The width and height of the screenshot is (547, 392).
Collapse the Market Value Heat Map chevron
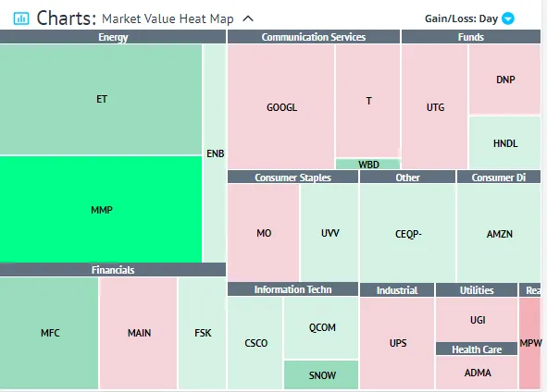pos(248,18)
